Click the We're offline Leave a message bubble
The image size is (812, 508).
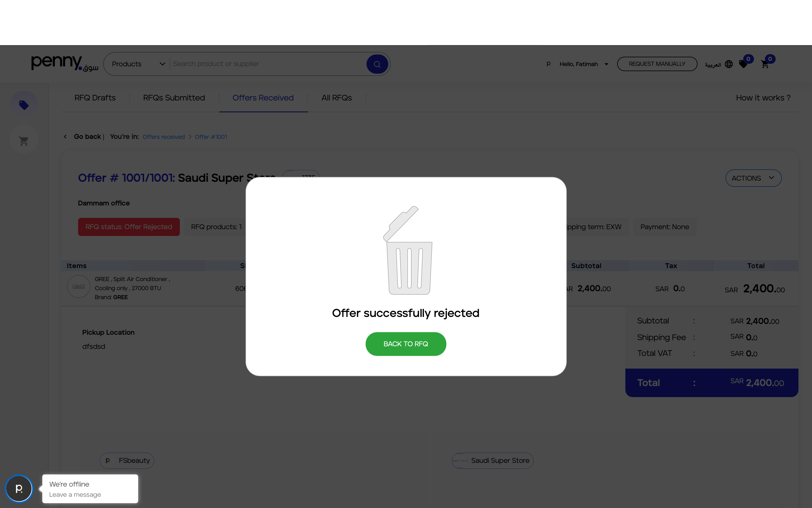(x=90, y=489)
